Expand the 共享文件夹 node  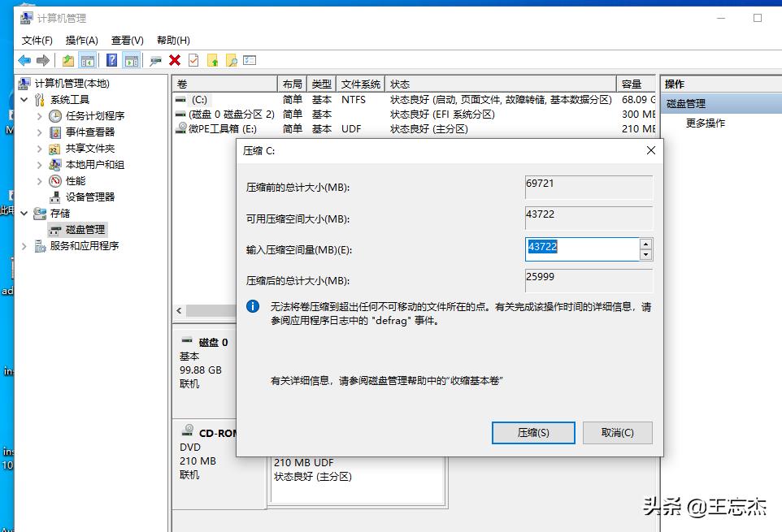38,147
